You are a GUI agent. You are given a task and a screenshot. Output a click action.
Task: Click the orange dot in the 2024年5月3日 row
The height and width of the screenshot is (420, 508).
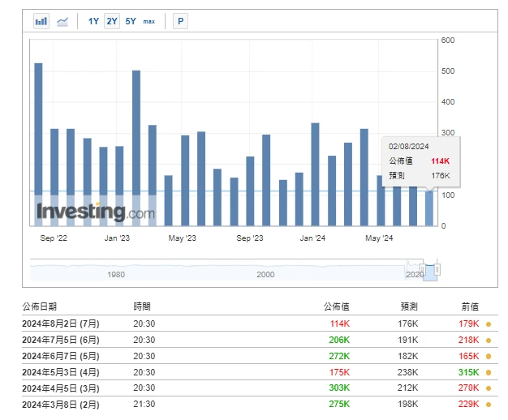(489, 371)
